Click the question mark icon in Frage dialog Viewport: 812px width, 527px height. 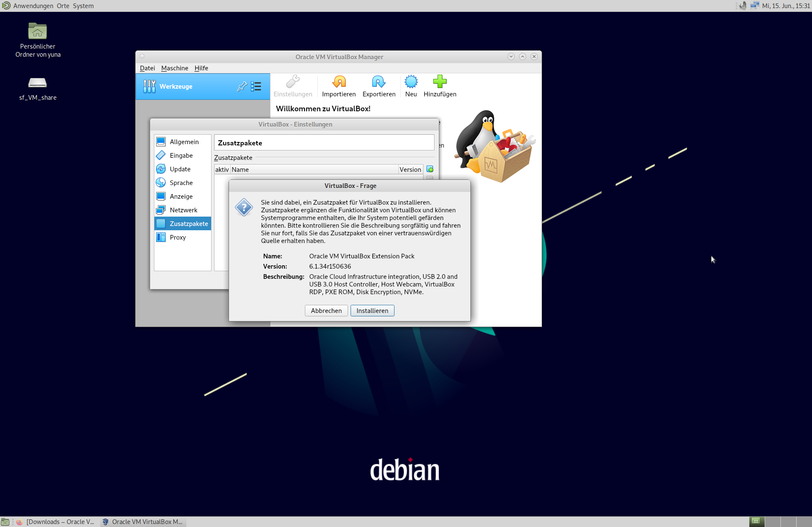tap(244, 208)
